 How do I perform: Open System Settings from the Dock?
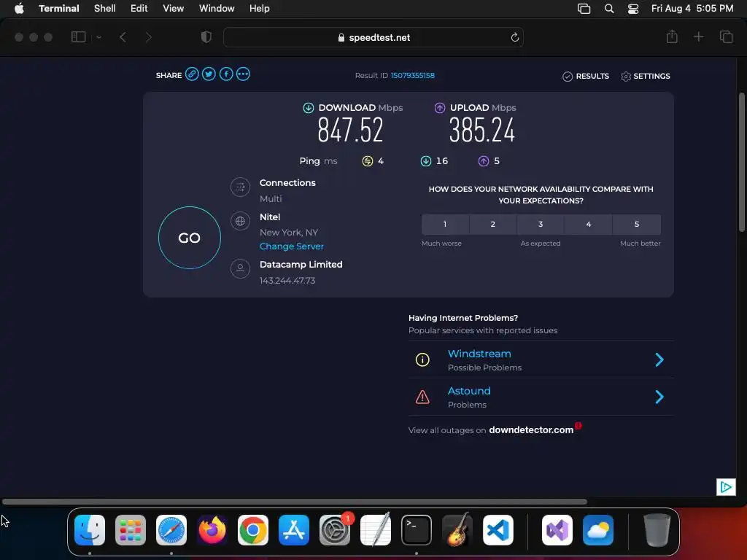[335, 530]
